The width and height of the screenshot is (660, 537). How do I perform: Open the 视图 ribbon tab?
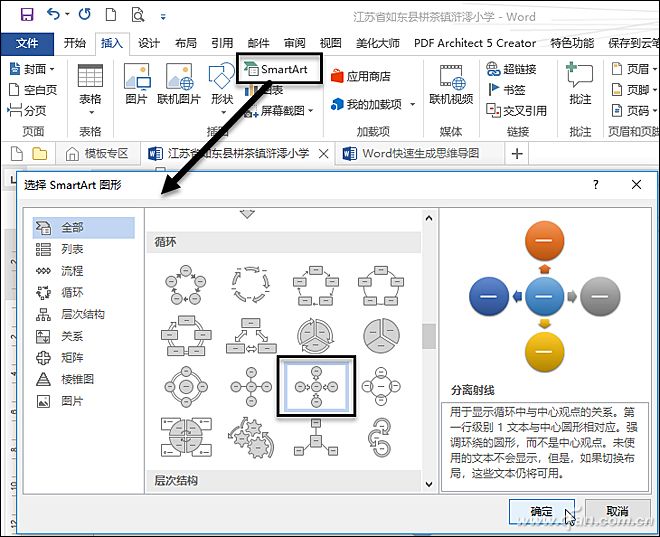(x=330, y=43)
